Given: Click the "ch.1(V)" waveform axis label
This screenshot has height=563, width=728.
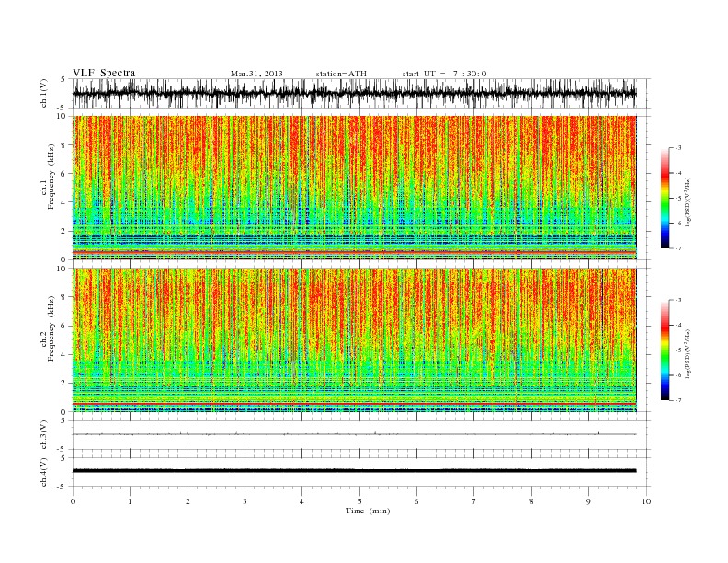Looking at the screenshot, I should (44, 93).
